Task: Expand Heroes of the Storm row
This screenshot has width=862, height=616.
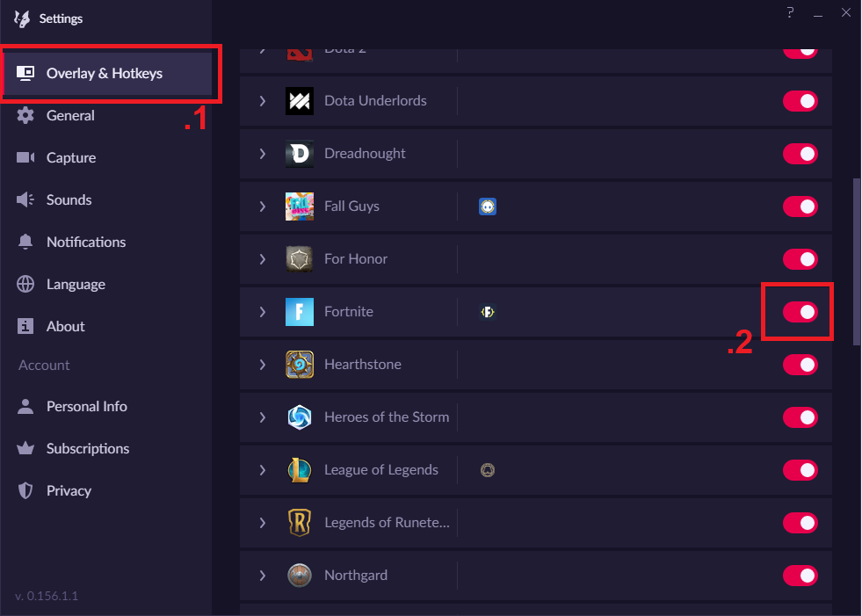Action: [262, 417]
